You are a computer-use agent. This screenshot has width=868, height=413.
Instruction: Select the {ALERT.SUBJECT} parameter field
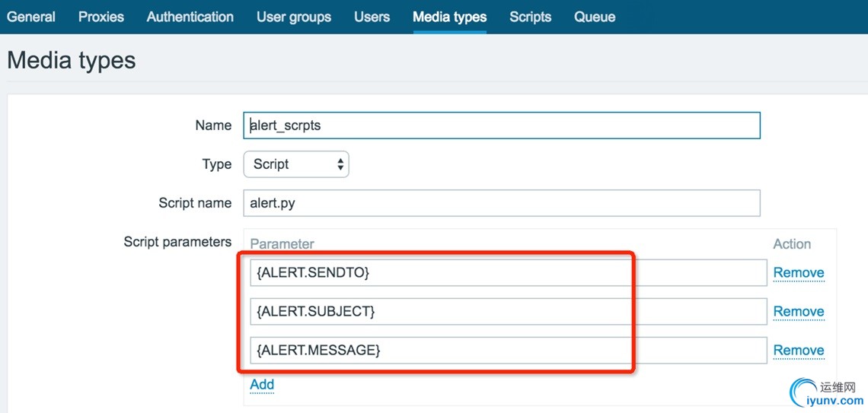click(507, 311)
